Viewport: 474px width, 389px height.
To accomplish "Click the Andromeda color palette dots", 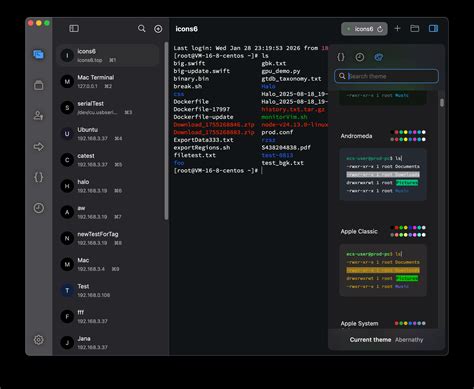I will [x=408, y=136].
